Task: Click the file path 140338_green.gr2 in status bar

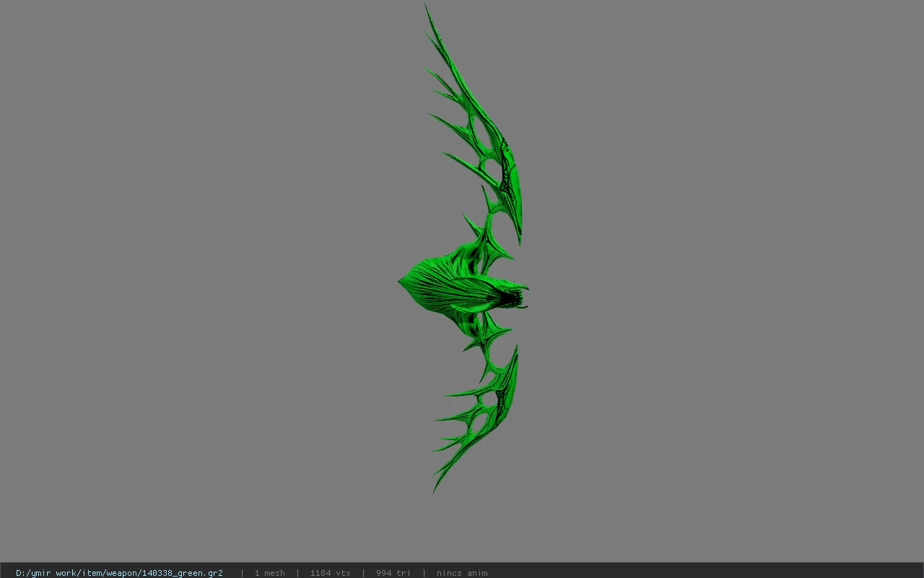Action: [x=119, y=573]
